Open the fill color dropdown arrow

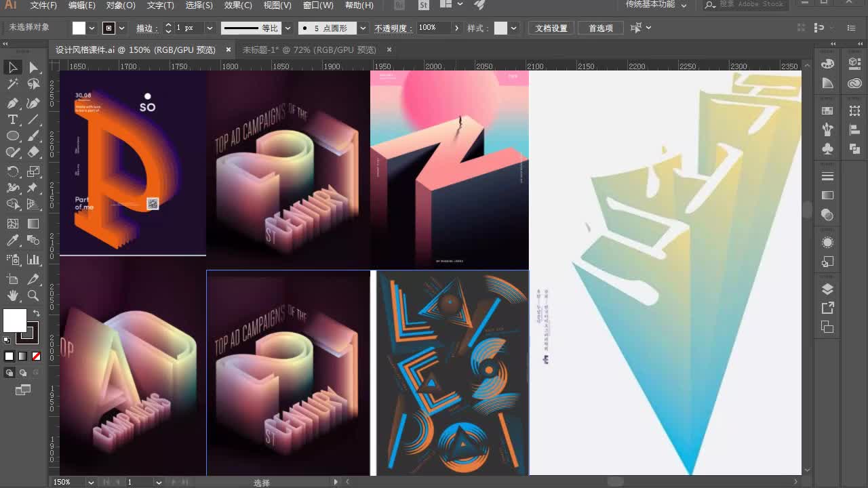92,28
